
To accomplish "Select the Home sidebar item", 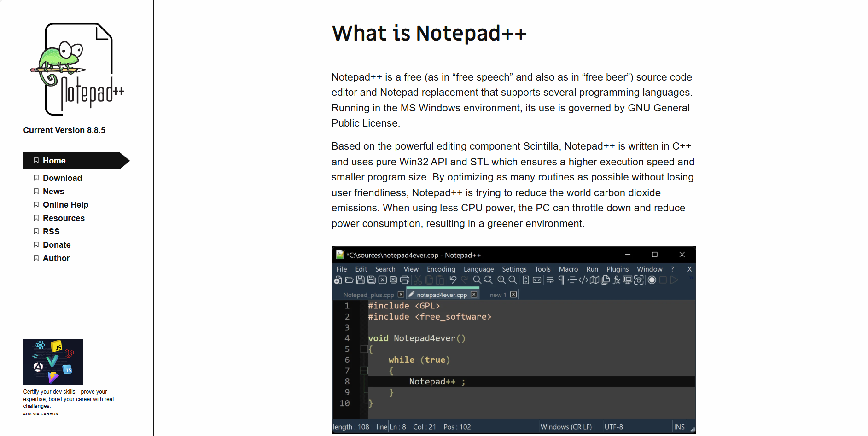I will [76, 161].
